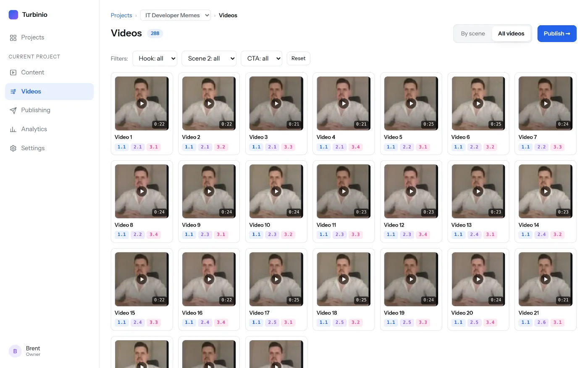Play Video 15
This screenshot has width=588, height=368.
142,279
